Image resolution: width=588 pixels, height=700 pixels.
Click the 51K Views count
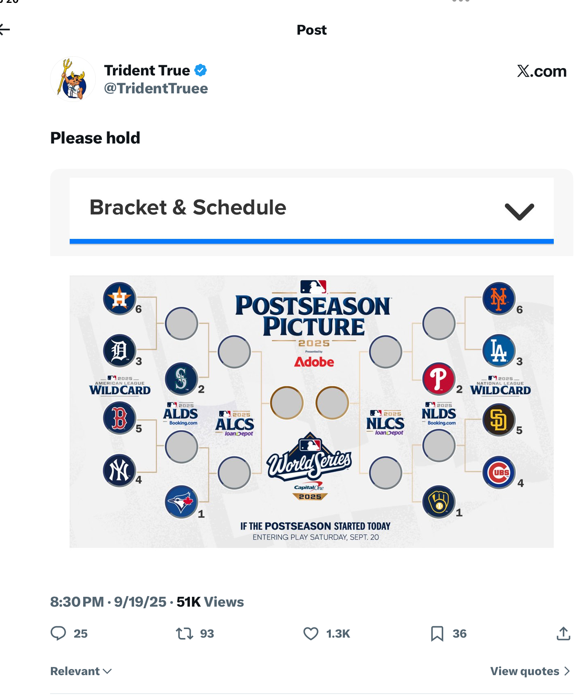point(210,602)
